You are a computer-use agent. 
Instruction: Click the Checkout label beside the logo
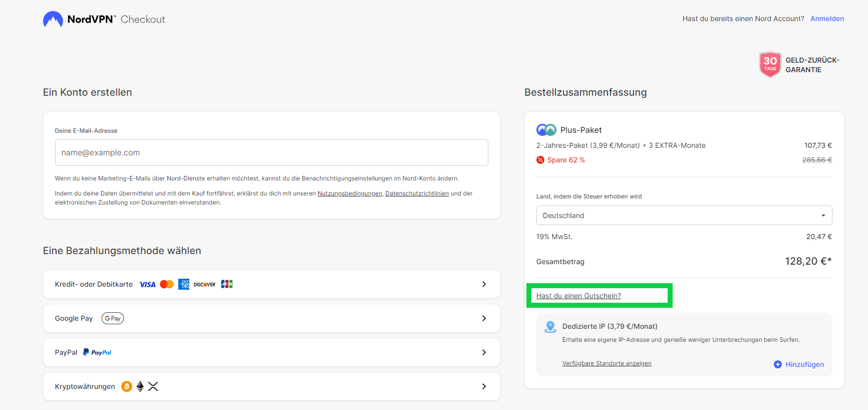coord(143,19)
